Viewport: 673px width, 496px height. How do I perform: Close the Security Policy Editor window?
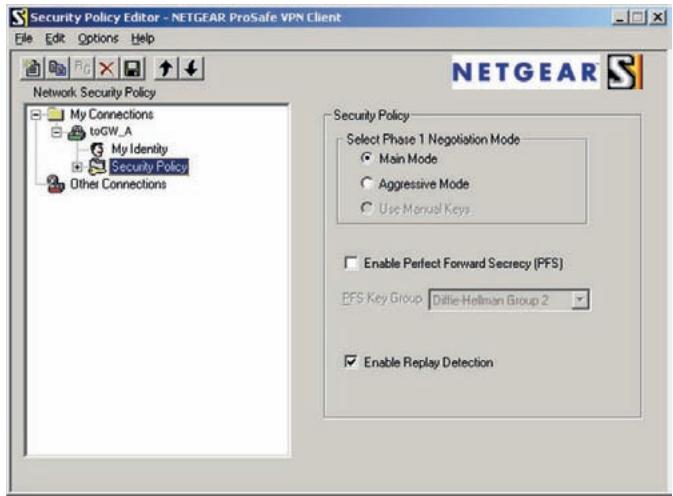658,18
